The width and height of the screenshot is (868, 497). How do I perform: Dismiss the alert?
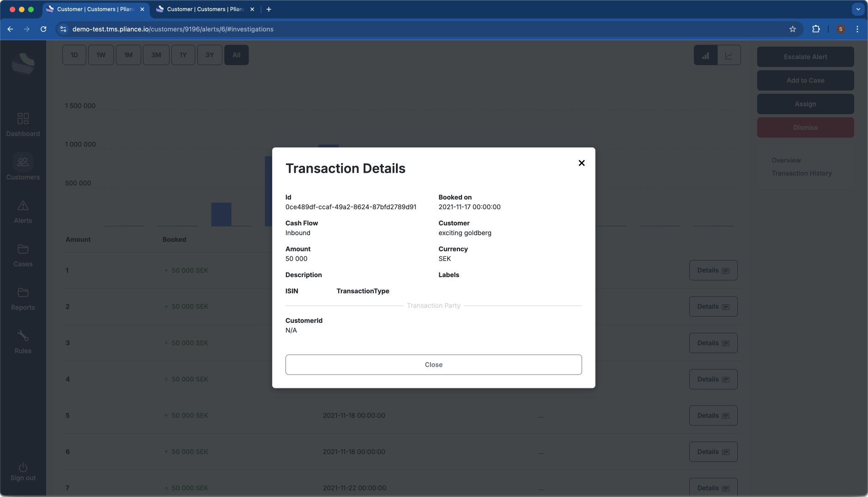point(805,127)
